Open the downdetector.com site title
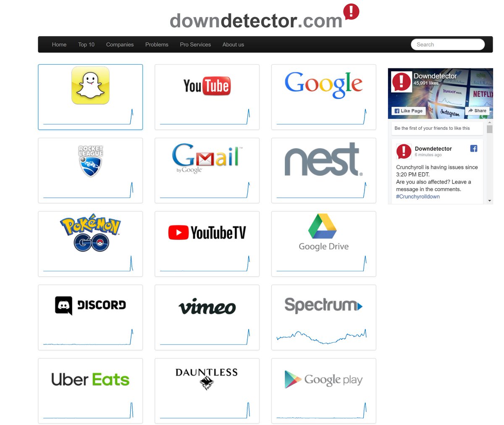The image size is (504, 425). (x=256, y=20)
